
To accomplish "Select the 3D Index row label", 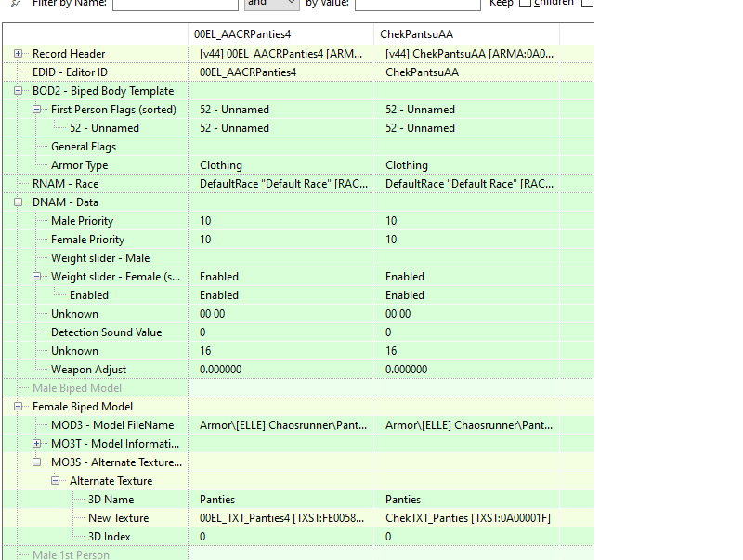I will [x=109, y=537].
